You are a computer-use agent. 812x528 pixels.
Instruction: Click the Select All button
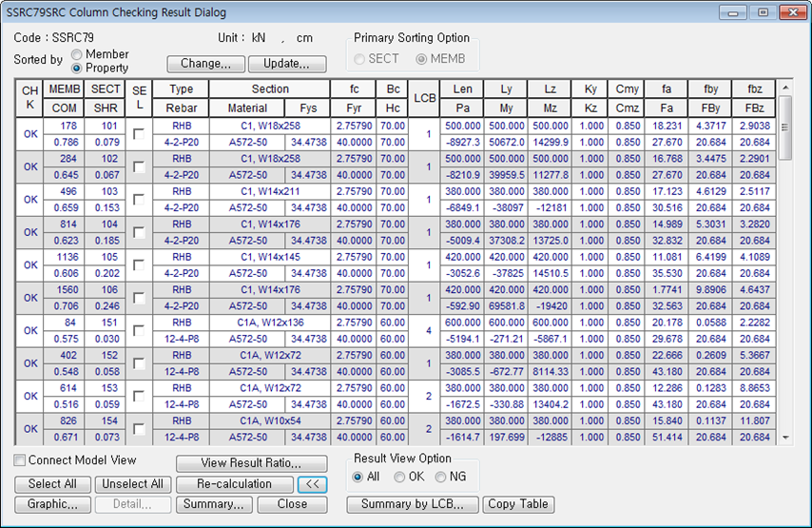point(53,484)
